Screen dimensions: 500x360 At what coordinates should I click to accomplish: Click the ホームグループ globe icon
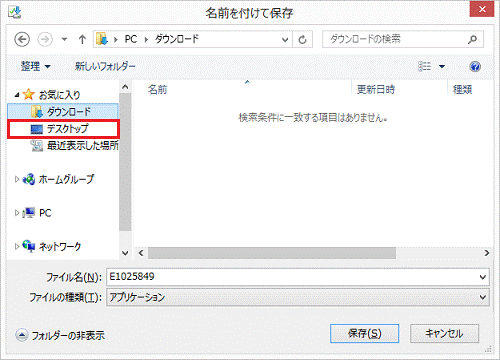(29, 179)
